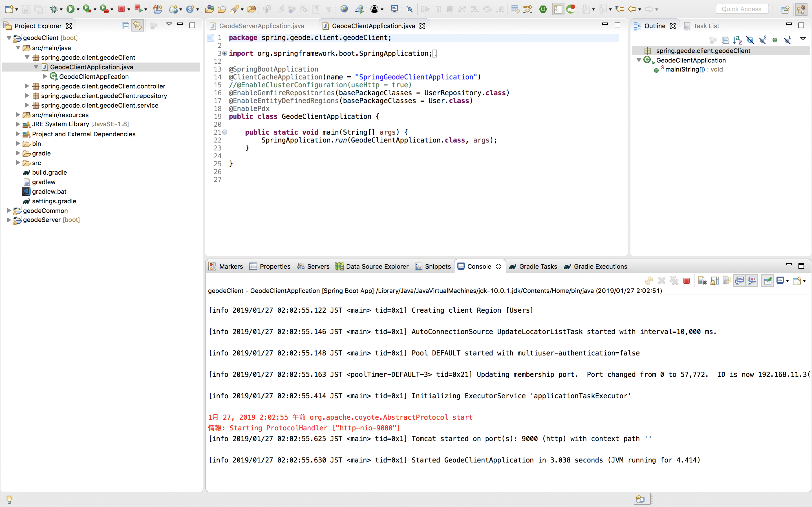Toggle Pin Console button
Screen dimensions: 812x507
pos(767,281)
